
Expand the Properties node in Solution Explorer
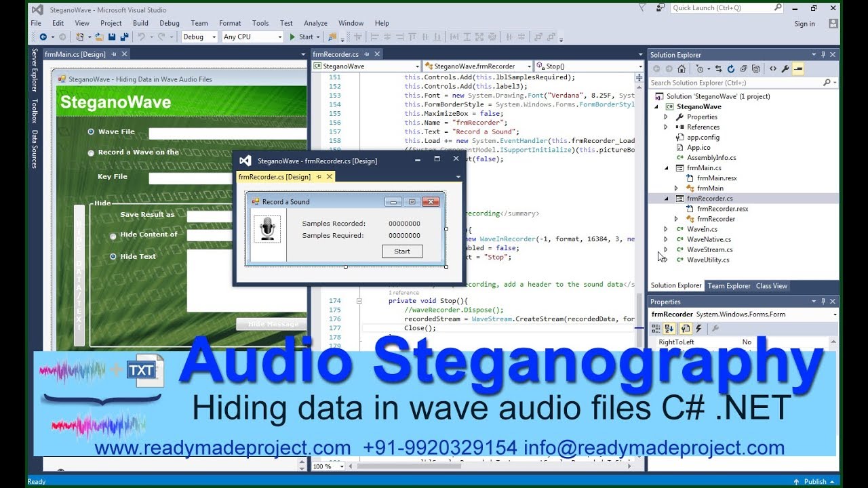[666, 117]
